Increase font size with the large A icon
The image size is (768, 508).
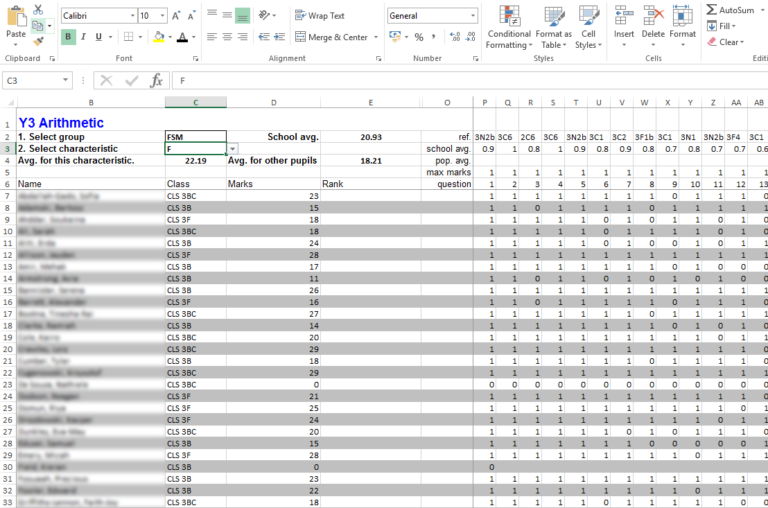[x=176, y=16]
